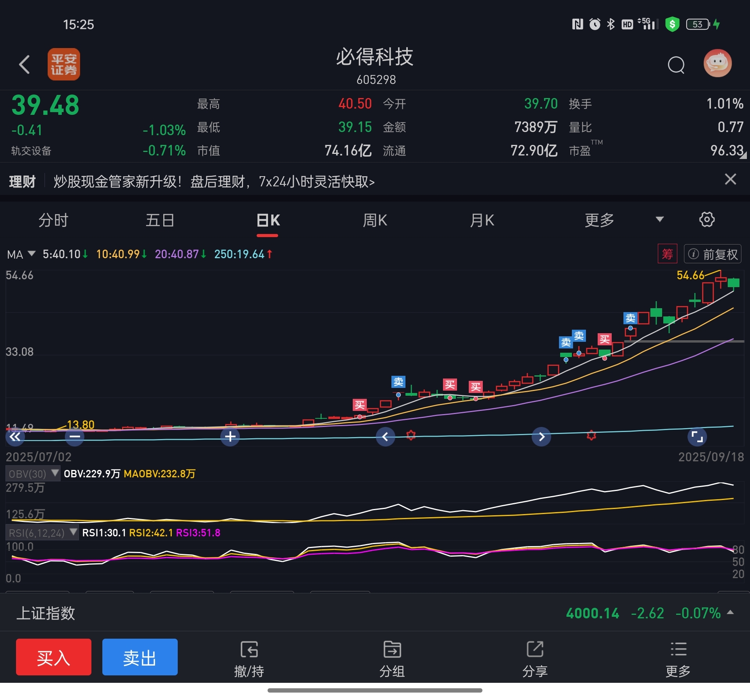
Task: Open the OBV(30) indicator dropdown
Action: tap(33, 474)
